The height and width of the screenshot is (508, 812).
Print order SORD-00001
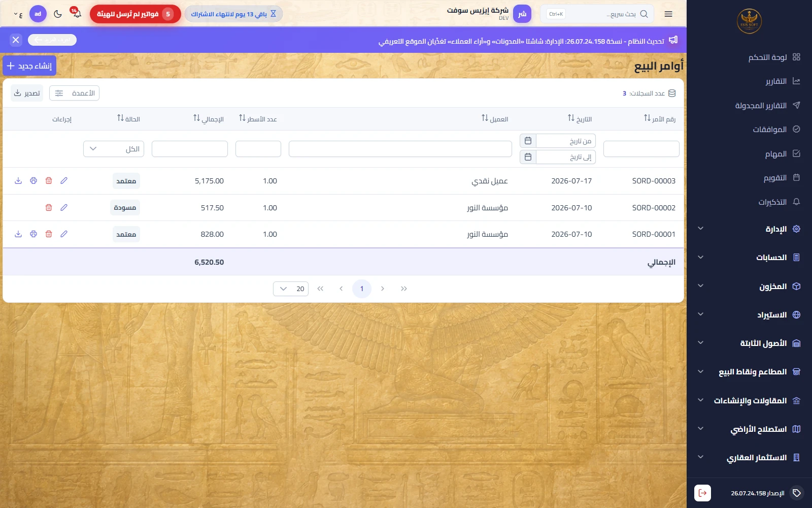[33, 234]
